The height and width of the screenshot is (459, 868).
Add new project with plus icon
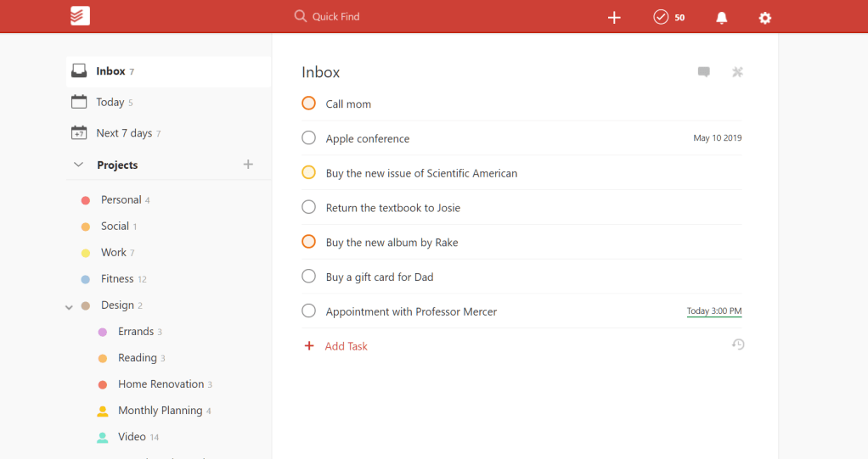(248, 165)
